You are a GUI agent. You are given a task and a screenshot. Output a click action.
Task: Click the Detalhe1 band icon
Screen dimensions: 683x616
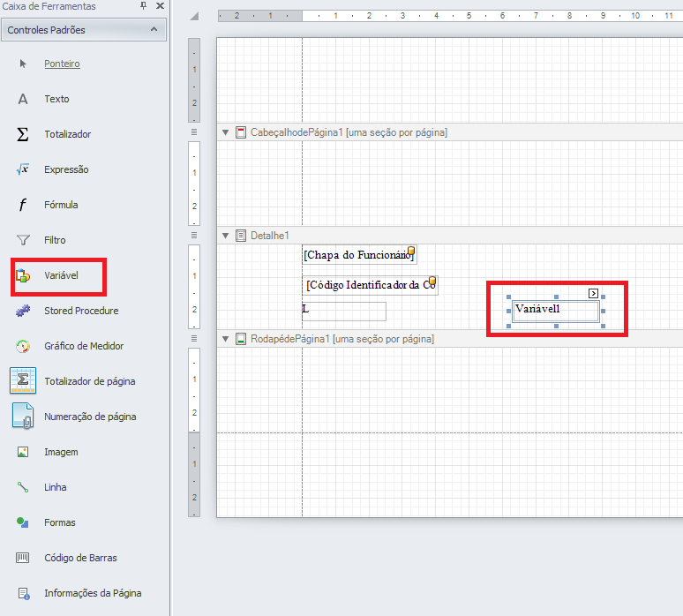point(241,236)
